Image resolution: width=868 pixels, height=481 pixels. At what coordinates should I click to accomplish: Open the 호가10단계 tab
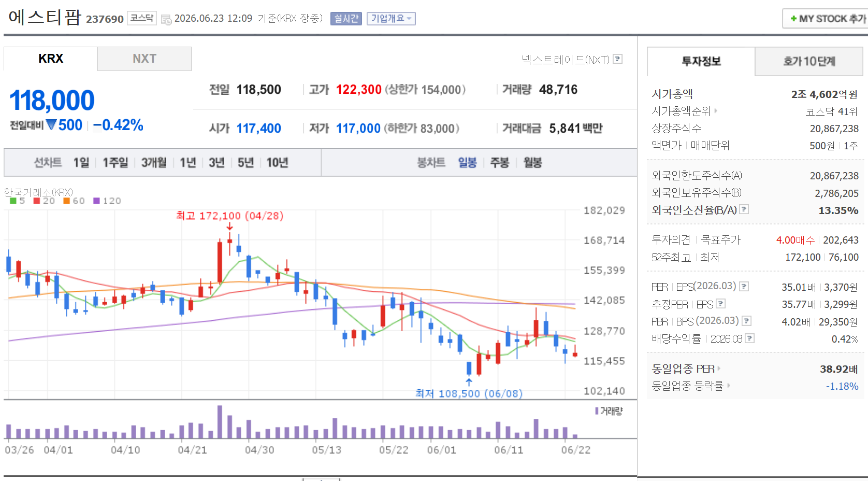click(x=809, y=61)
